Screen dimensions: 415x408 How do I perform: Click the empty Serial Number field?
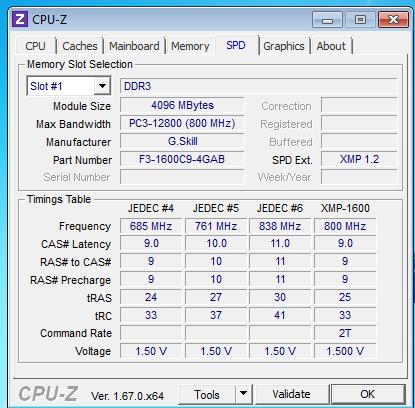click(182, 177)
